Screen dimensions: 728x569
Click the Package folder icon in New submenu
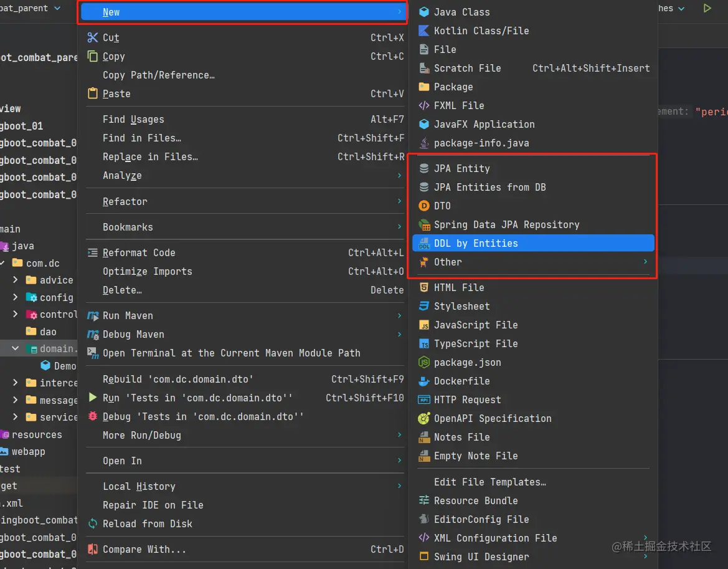point(424,87)
